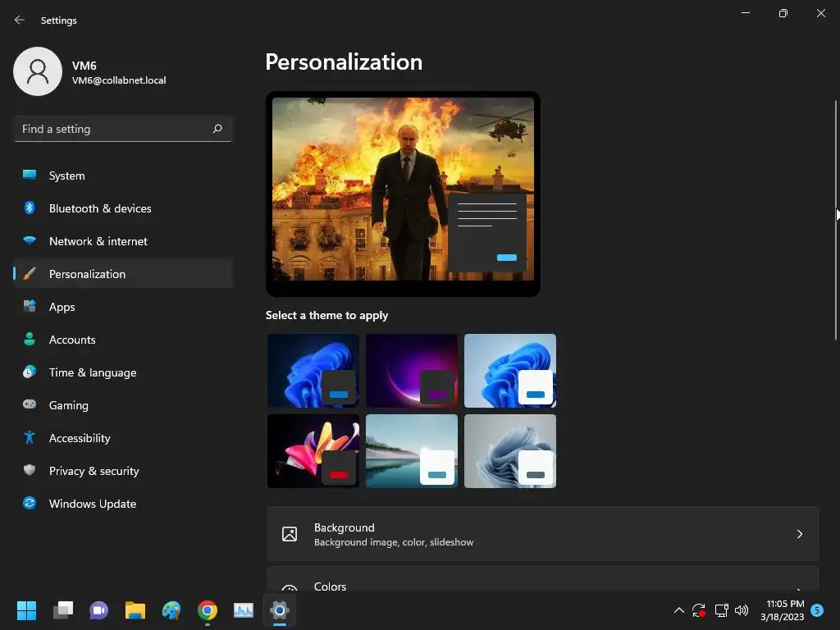The height and width of the screenshot is (630, 840).
Task: Open the clock showing 11:05 PM
Action: pyautogui.click(x=782, y=610)
